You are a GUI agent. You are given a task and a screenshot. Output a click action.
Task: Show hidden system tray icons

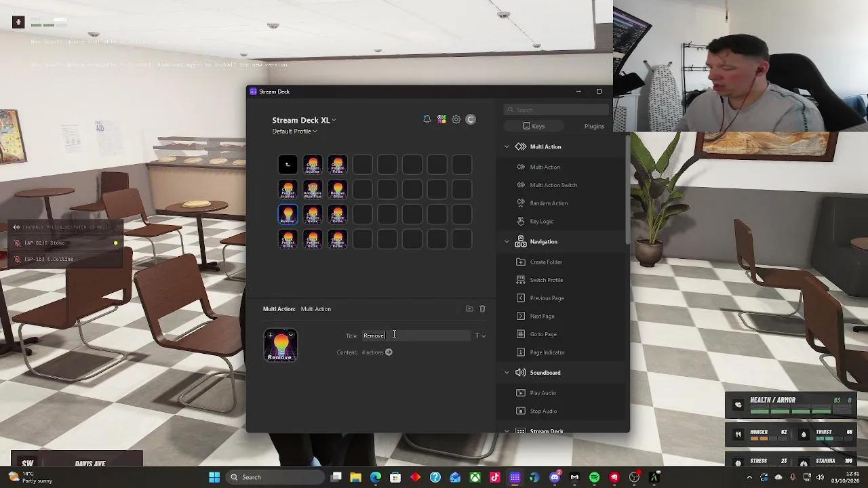(749, 477)
